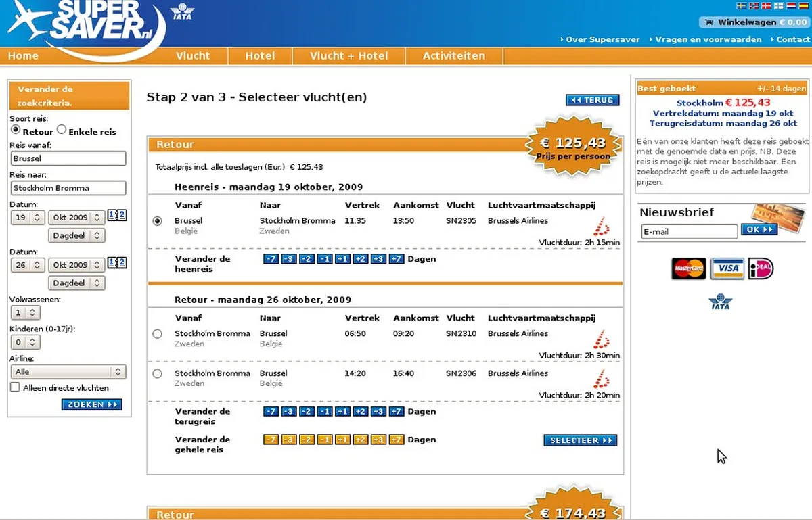Choose the 06:50 return flight SN2310
The image size is (812, 520).
point(158,333)
